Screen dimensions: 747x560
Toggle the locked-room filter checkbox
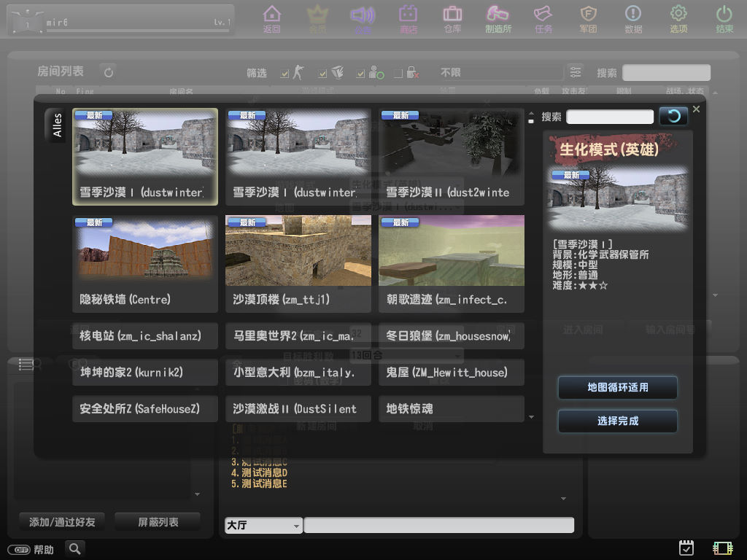[x=398, y=74]
